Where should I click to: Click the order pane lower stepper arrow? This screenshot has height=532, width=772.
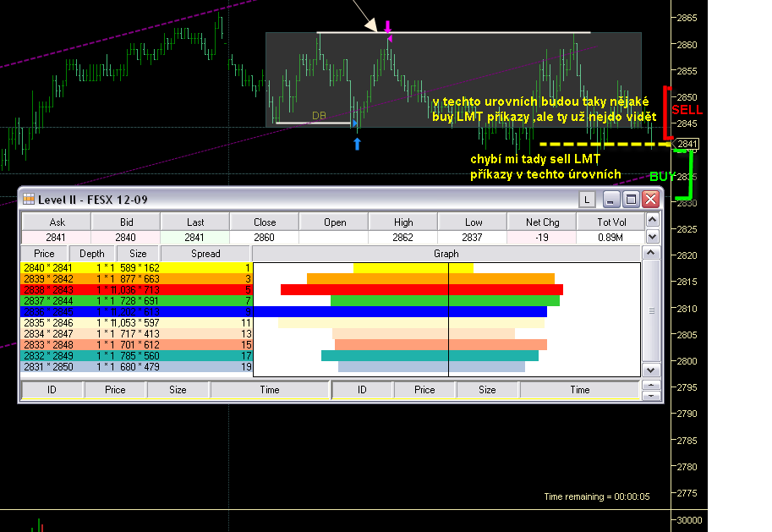pos(651,395)
